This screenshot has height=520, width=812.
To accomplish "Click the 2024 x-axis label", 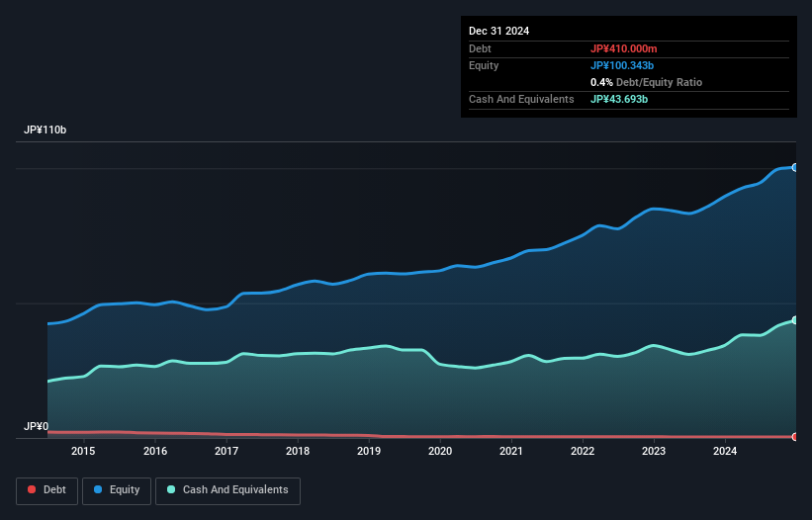I will point(725,451).
